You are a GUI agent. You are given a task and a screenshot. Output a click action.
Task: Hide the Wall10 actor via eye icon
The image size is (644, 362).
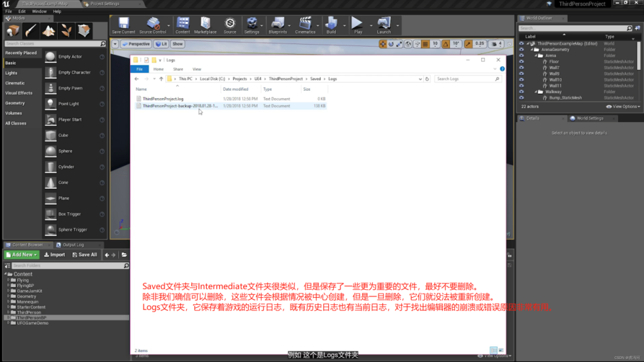(521, 80)
